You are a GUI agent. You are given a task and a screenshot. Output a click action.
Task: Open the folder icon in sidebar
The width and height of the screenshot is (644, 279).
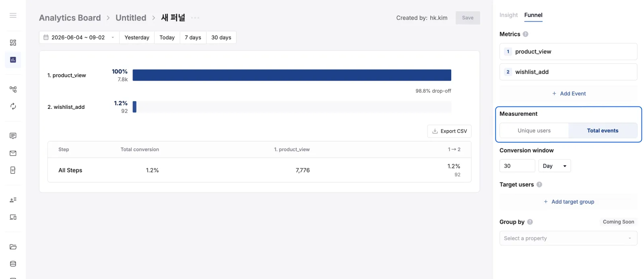[13, 247]
